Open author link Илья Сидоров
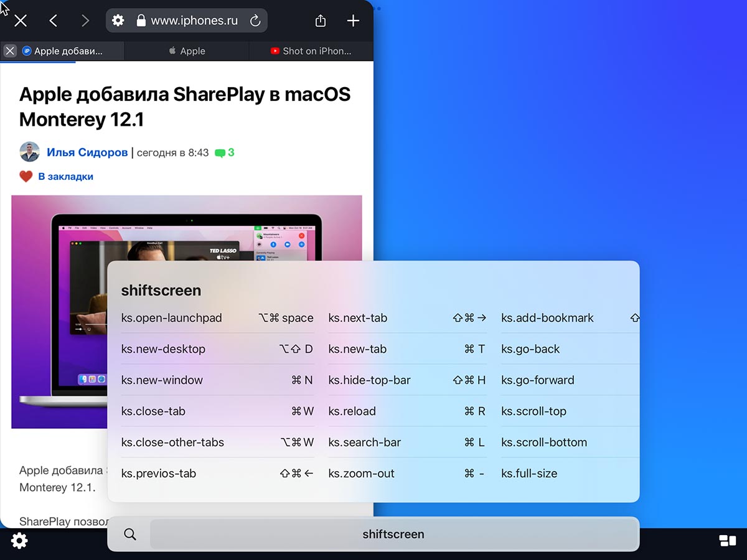 coord(87,152)
